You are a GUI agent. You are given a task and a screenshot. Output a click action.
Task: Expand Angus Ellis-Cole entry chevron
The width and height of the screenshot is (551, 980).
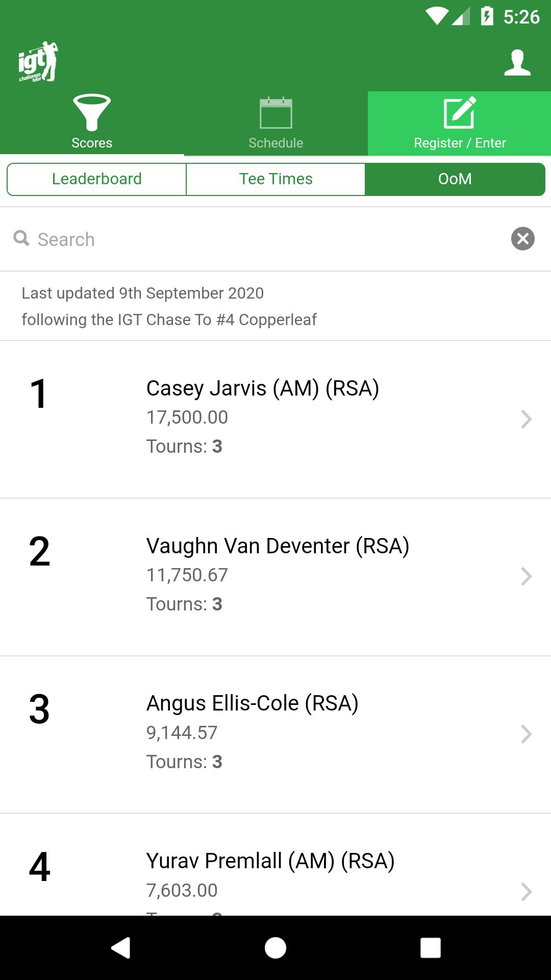[x=526, y=734]
